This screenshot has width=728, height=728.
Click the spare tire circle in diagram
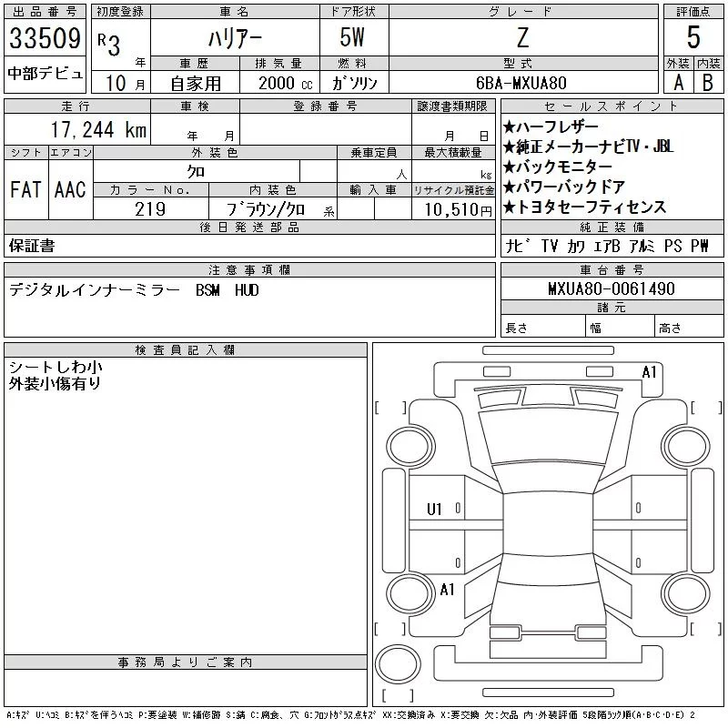click(398, 664)
